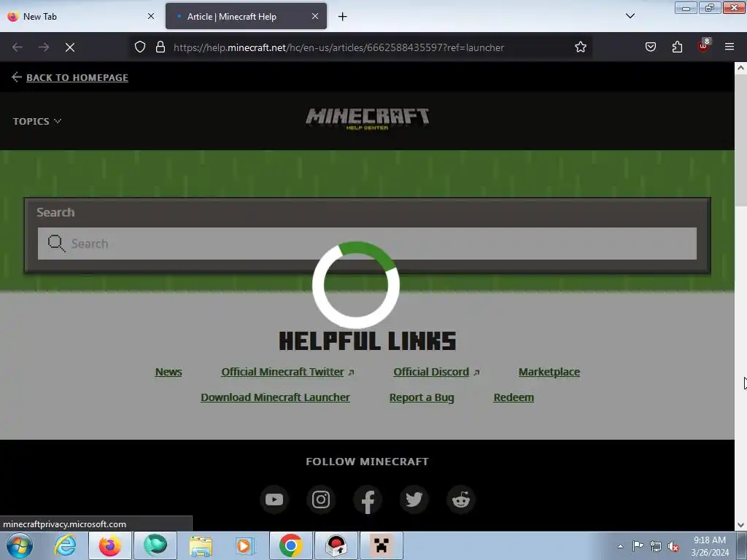Screen dimensions: 747x560
Task: Open a new tab plus button
Action: (x=343, y=17)
